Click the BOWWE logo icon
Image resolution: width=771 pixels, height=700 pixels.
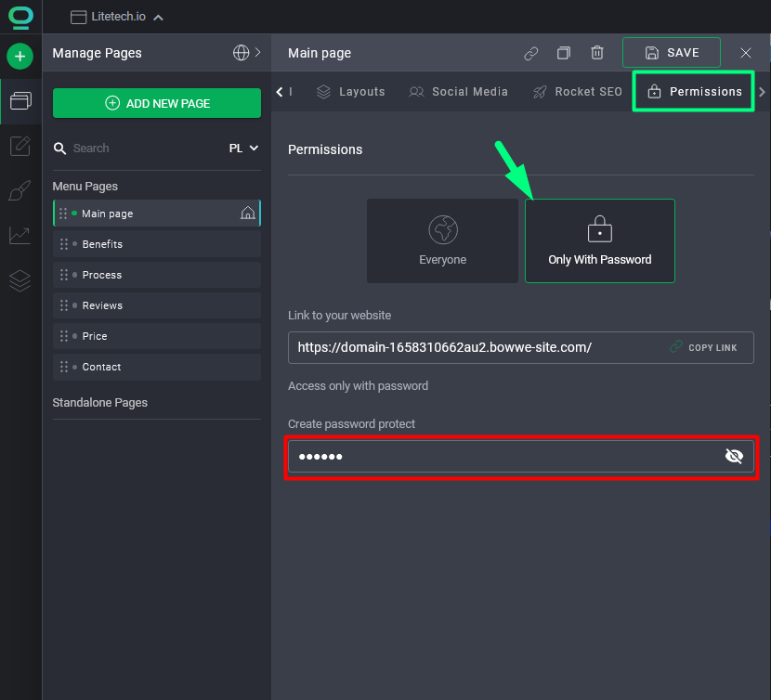click(20, 17)
